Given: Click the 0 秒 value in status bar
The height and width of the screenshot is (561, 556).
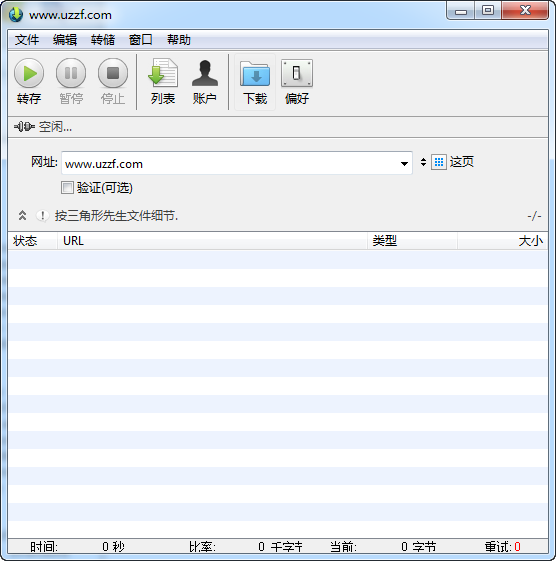Looking at the screenshot, I should (113, 547).
